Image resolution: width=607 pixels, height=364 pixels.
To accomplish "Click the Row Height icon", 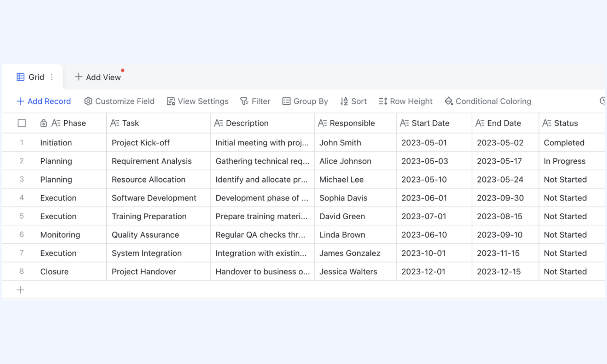I will tap(383, 101).
